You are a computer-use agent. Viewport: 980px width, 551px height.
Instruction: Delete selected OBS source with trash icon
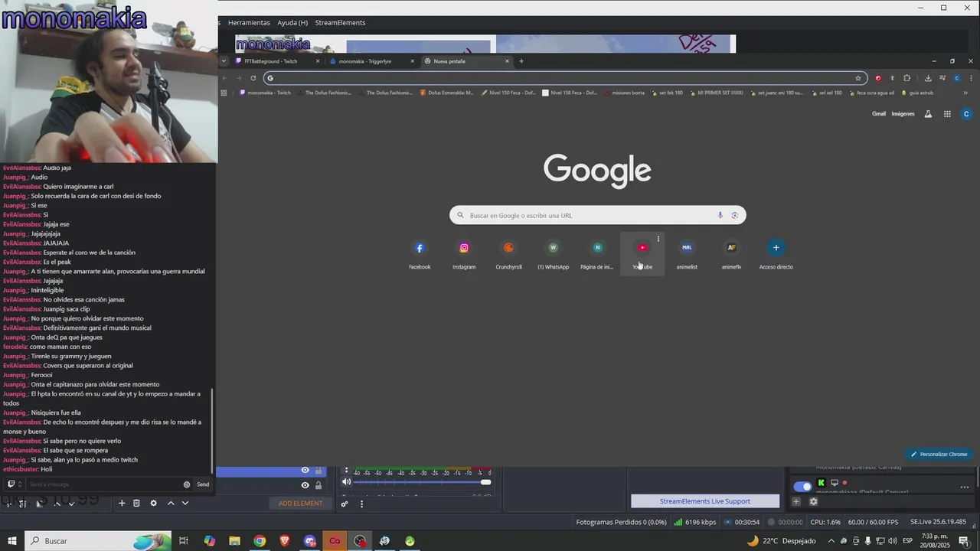[136, 503]
